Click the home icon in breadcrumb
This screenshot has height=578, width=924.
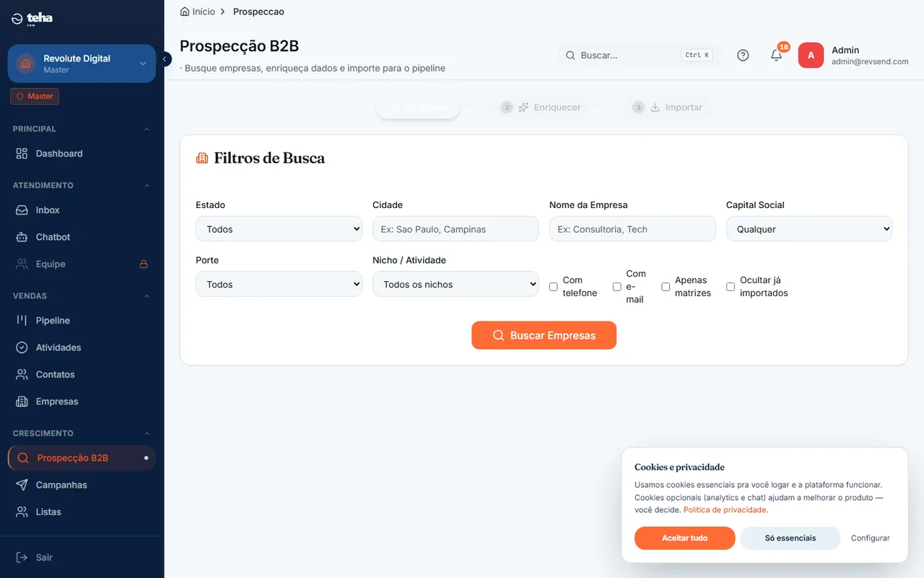click(185, 12)
